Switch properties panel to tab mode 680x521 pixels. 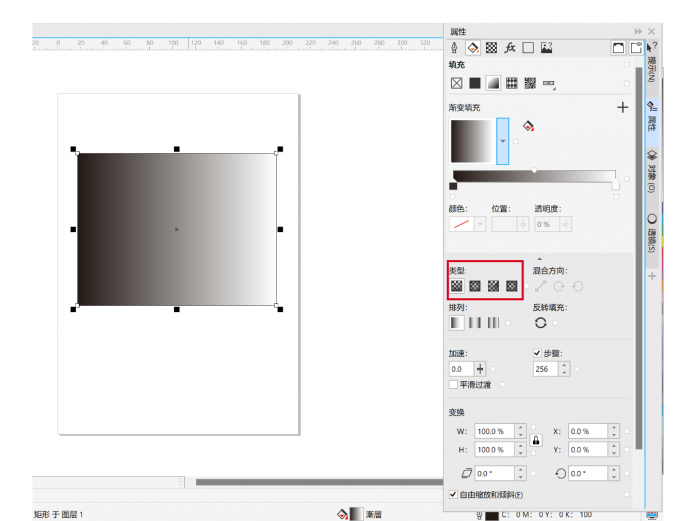tap(636, 48)
